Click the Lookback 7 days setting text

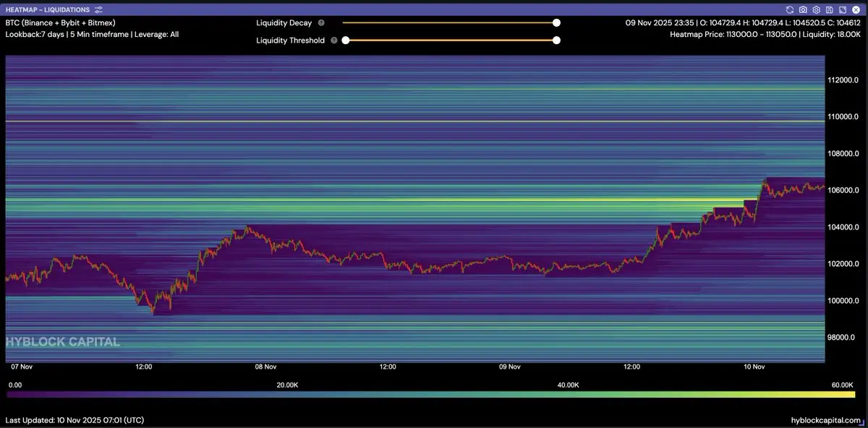point(35,34)
